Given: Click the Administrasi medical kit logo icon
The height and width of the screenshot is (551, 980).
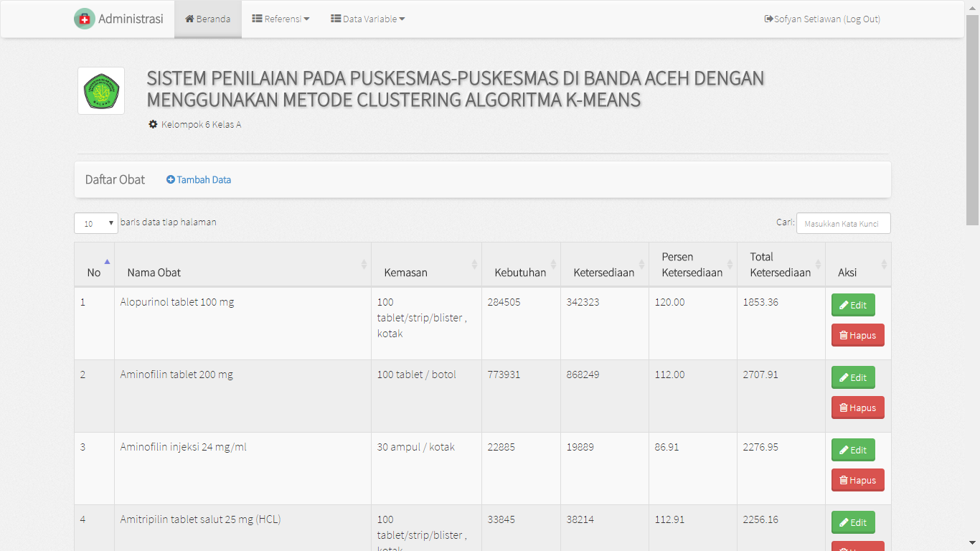Looking at the screenshot, I should 85,19.
